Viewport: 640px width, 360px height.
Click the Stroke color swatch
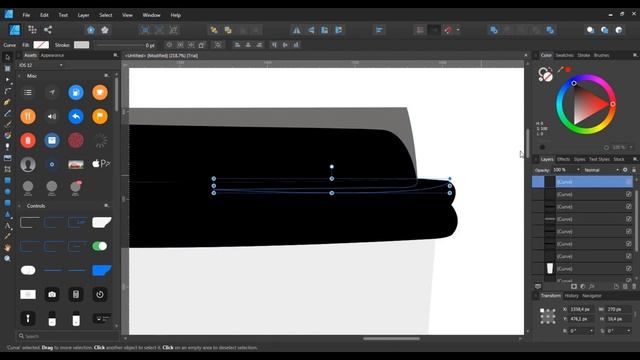click(x=81, y=45)
